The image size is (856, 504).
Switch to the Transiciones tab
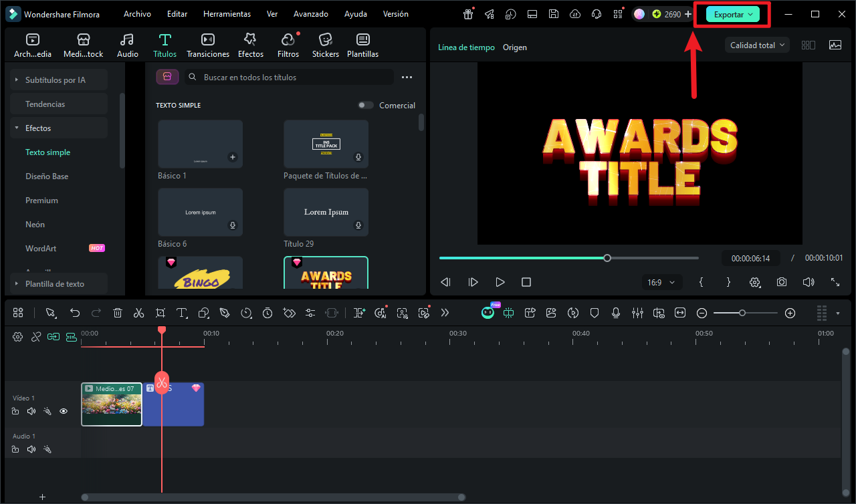208,45
